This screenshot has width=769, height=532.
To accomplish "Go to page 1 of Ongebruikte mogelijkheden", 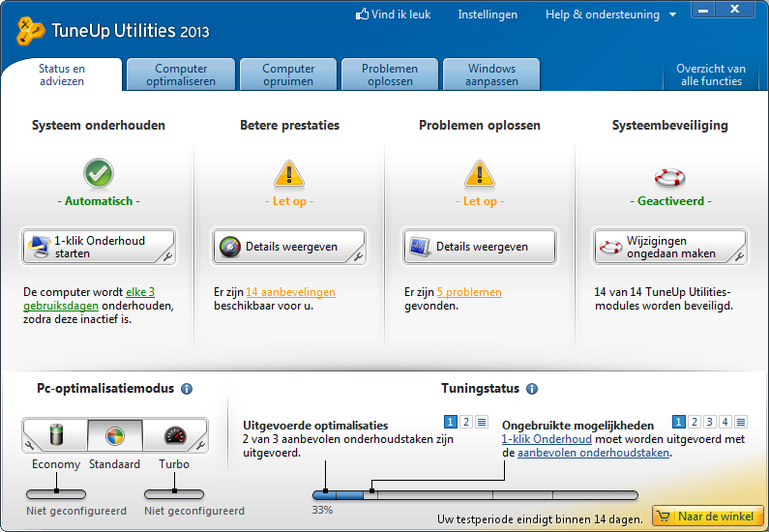I will coord(678,422).
